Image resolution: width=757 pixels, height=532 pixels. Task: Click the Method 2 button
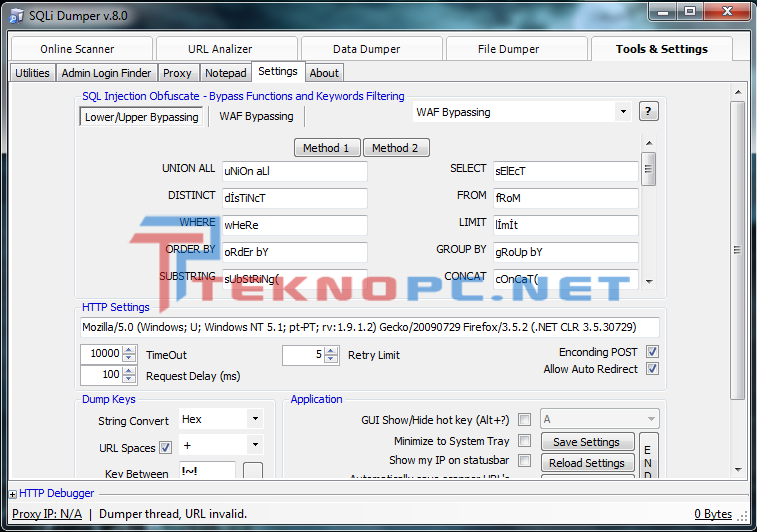396,148
